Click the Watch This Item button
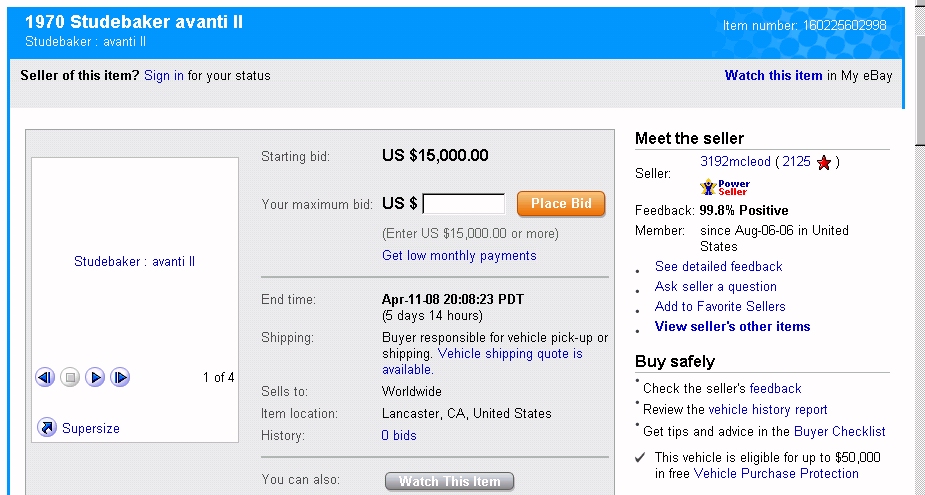The image size is (925, 495). click(449, 481)
